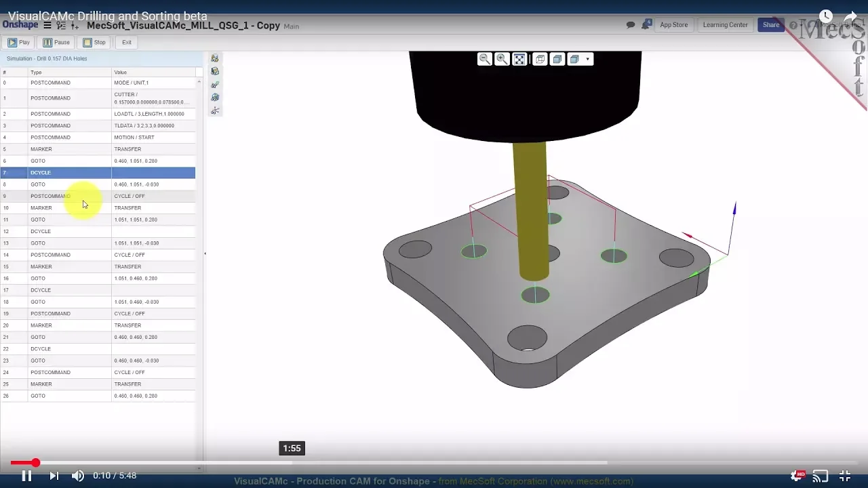Click the view orientation cube icon
This screenshot has height=488, width=868.
574,59
